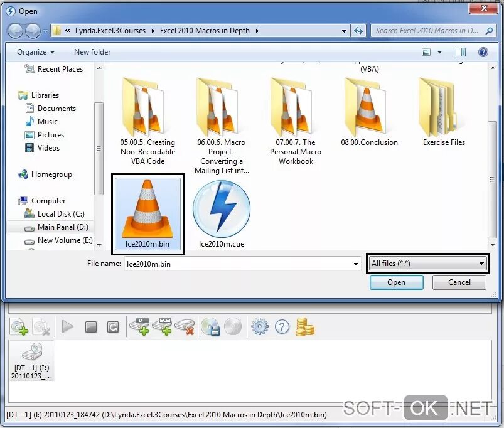Select the lce2010m.bin file
This screenshot has width=504, height=428.
147,213
